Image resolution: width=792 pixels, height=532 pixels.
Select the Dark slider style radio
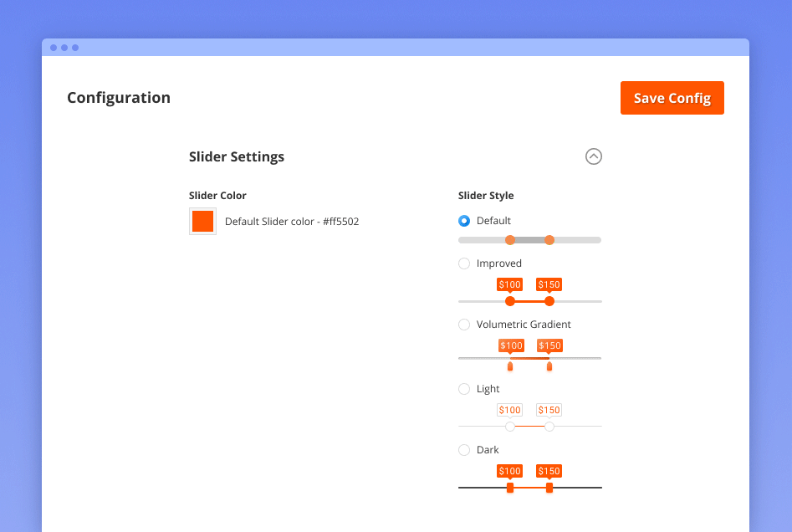[x=464, y=450]
